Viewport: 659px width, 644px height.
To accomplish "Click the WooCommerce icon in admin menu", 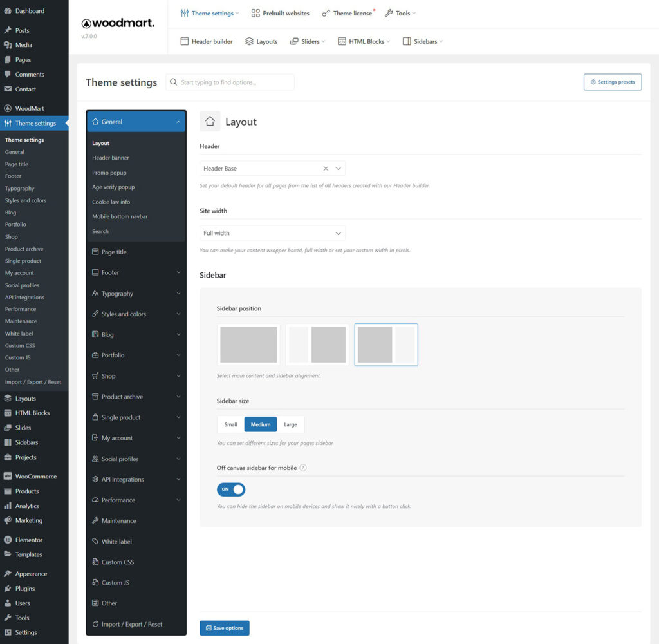I will 8,476.
